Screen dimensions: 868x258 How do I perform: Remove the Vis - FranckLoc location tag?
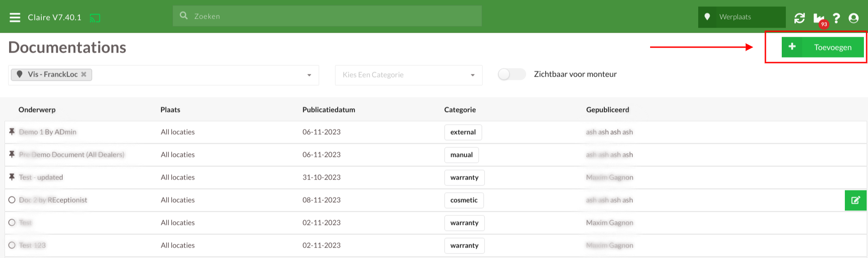pyautogui.click(x=84, y=74)
